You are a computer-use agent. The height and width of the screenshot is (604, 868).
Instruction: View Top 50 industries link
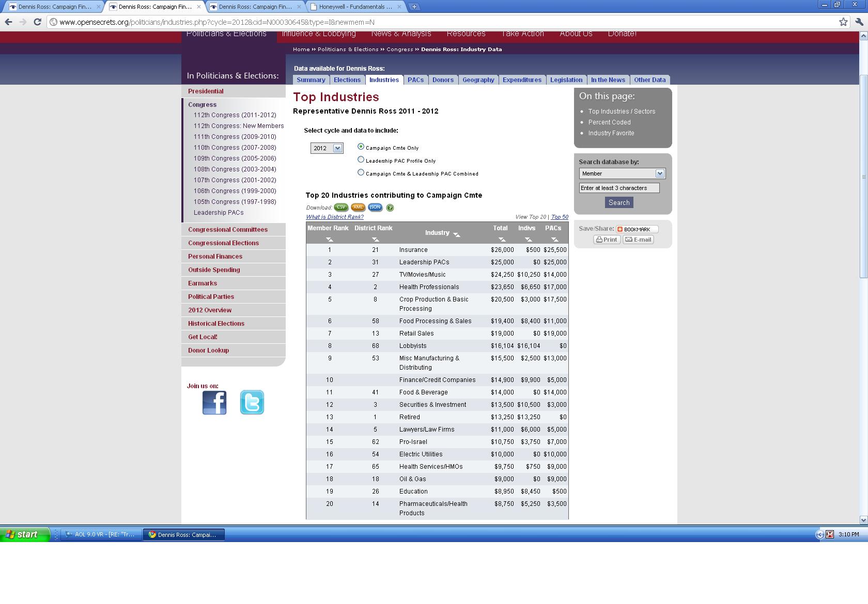(560, 217)
